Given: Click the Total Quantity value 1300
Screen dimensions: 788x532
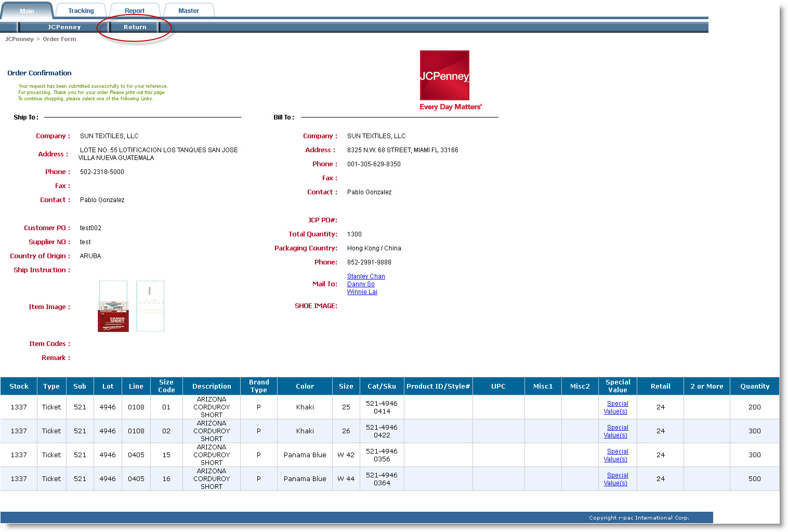Looking at the screenshot, I should tap(354, 234).
